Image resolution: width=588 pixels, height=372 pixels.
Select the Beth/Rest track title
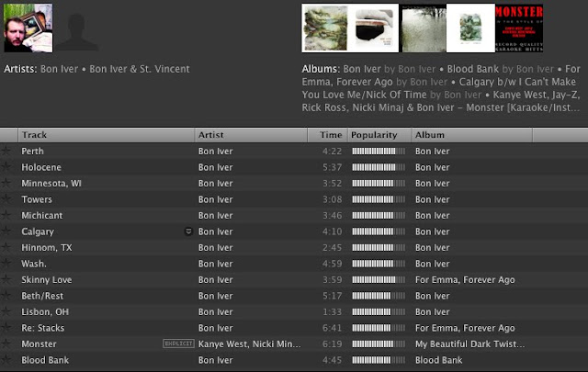pos(42,296)
